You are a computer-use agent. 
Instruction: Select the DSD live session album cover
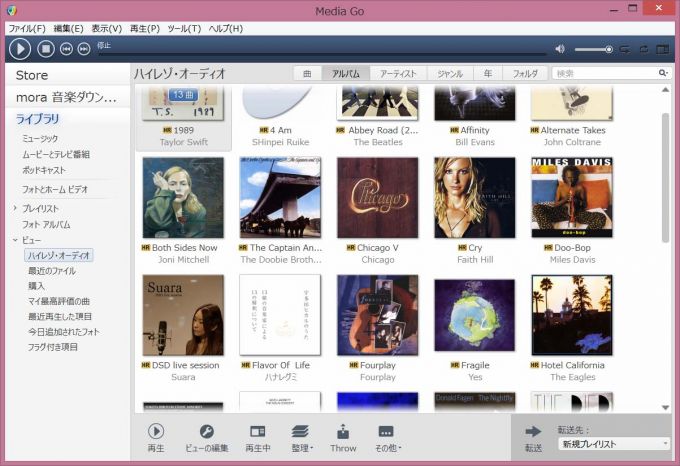183,315
